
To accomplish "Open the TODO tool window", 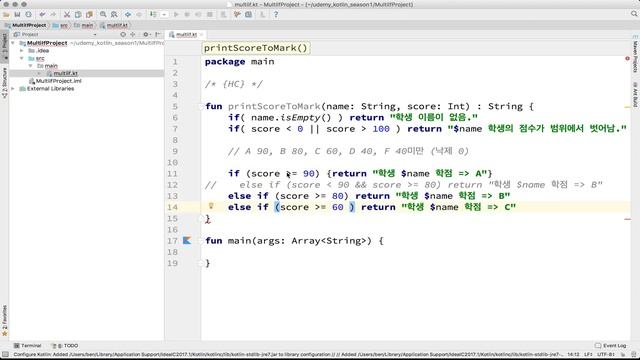I will point(64,345).
